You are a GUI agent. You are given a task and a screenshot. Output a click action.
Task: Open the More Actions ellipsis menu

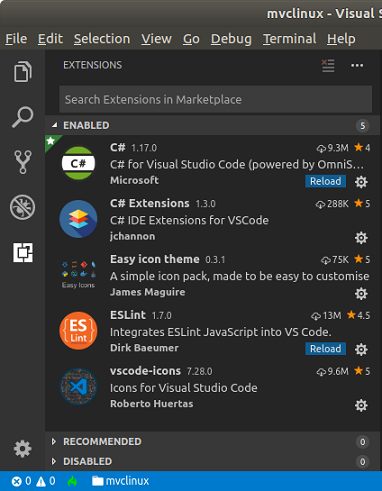[x=357, y=65]
